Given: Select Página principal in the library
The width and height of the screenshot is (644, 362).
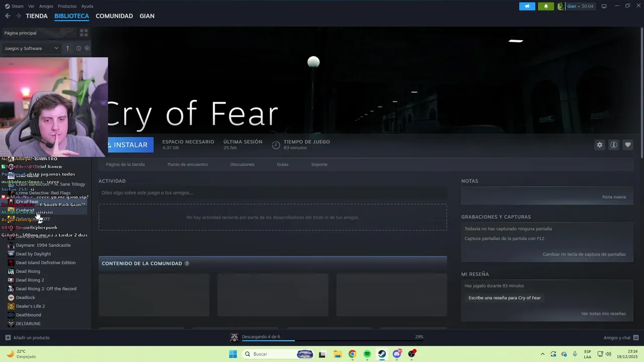Looking at the screenshot, I should tap(20, 33).
